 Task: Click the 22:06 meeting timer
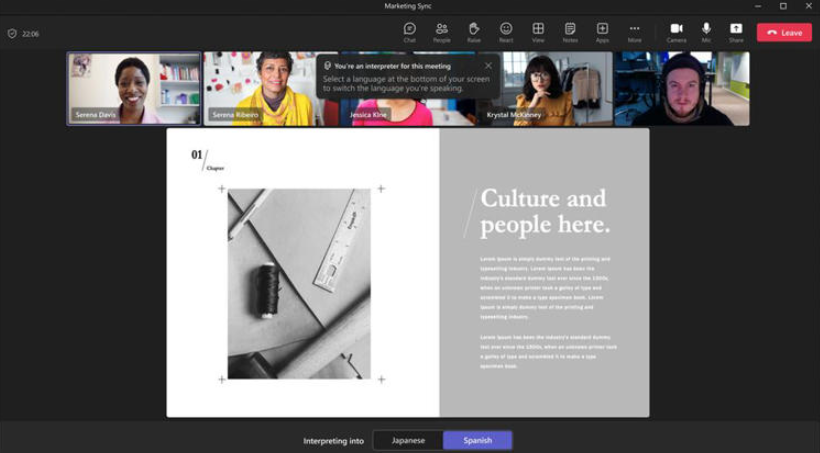tap(30, 33)
